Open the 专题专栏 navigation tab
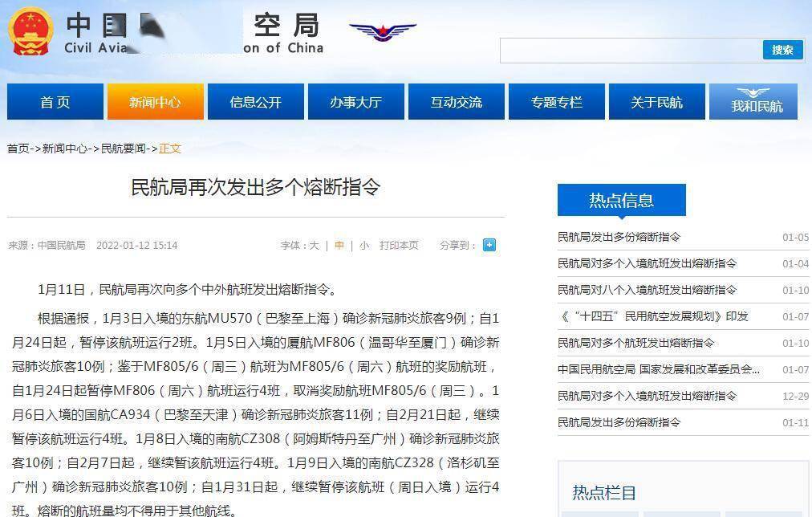This screenshot has height=517, width=812. (557, 101)
